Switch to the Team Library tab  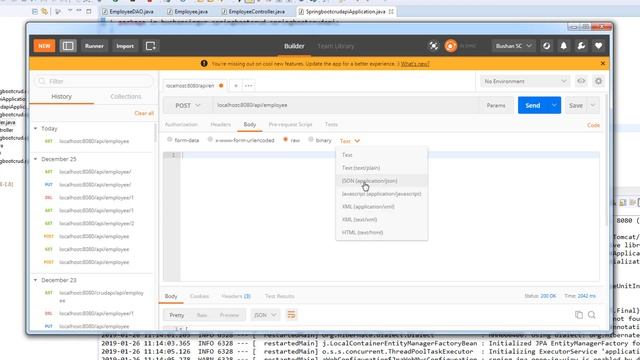tap(336, 46)
